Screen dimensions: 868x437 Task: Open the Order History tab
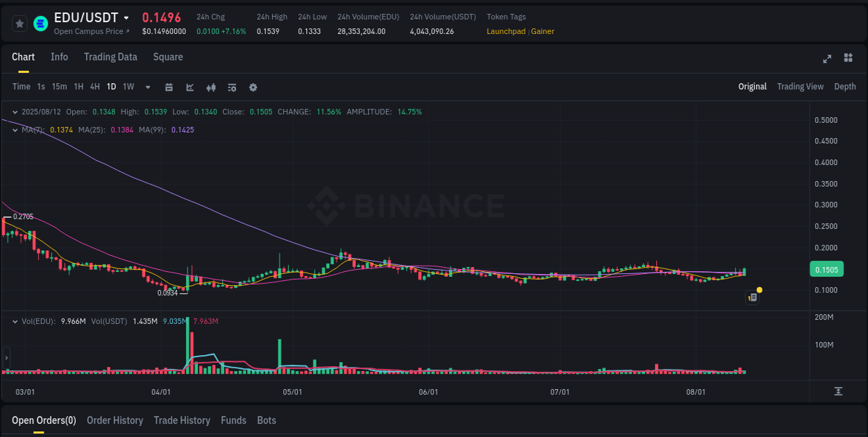[x=115, y=420]
